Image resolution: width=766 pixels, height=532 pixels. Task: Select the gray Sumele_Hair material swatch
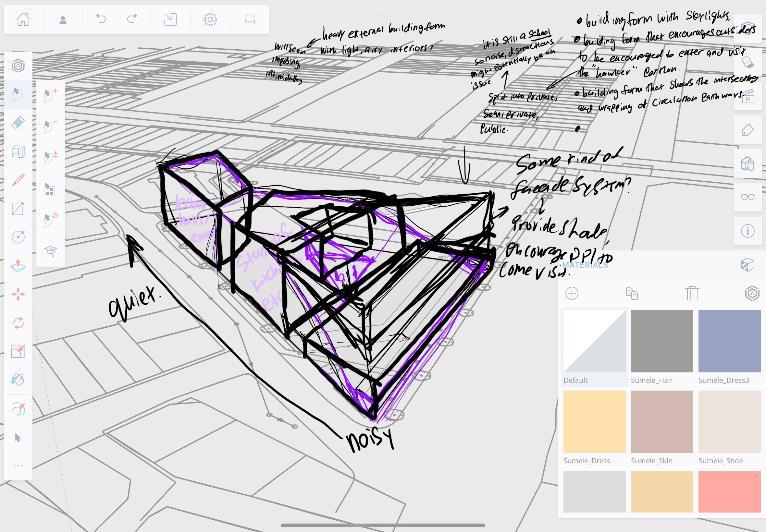661,341
